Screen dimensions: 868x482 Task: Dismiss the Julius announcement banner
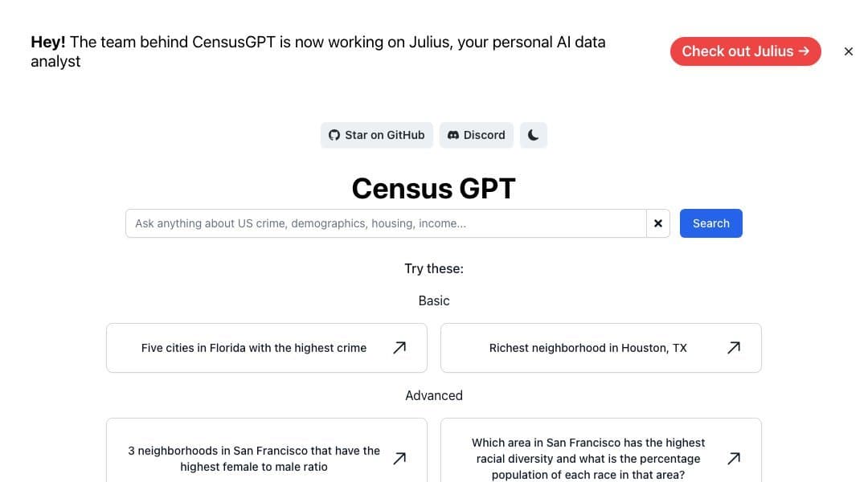(x=849, y=51)
